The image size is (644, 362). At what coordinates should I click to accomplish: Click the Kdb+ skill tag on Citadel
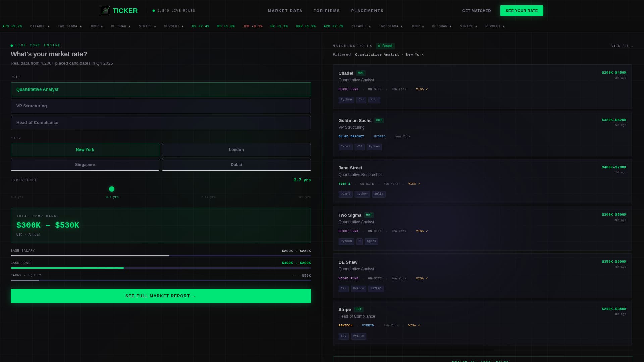374,100
